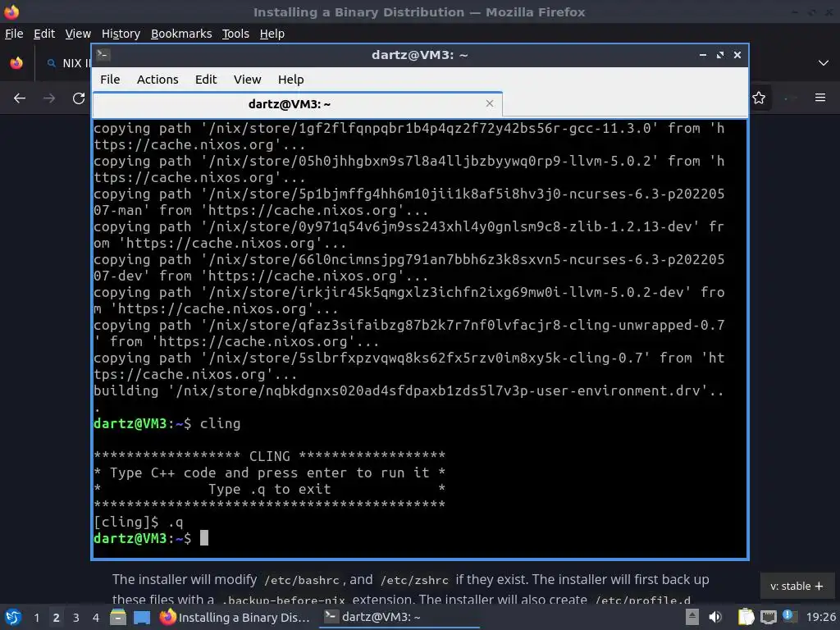This screenshot has width=840, height=630.
Task: Expand the Firefox list all tabs chevron
Action: [824, 63]
